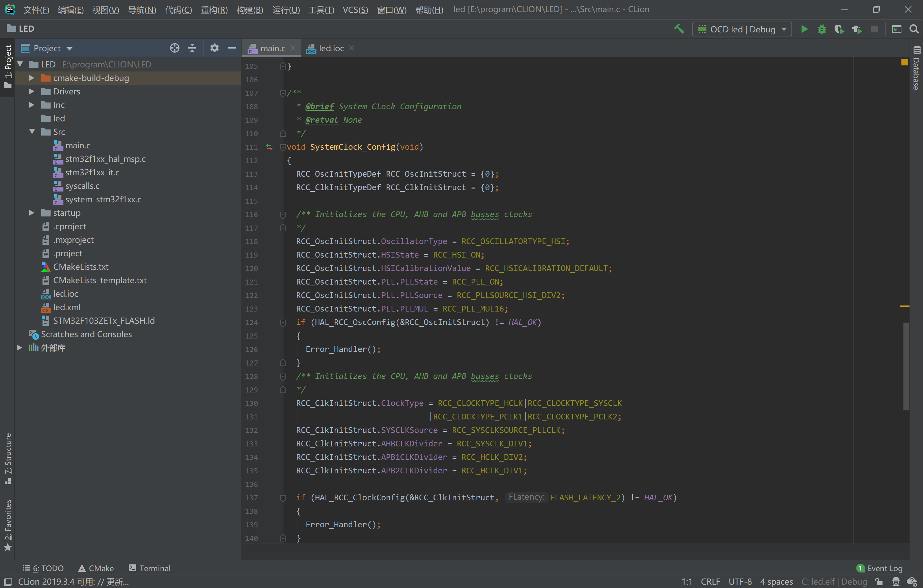Click the Build hammer icon

679,29
